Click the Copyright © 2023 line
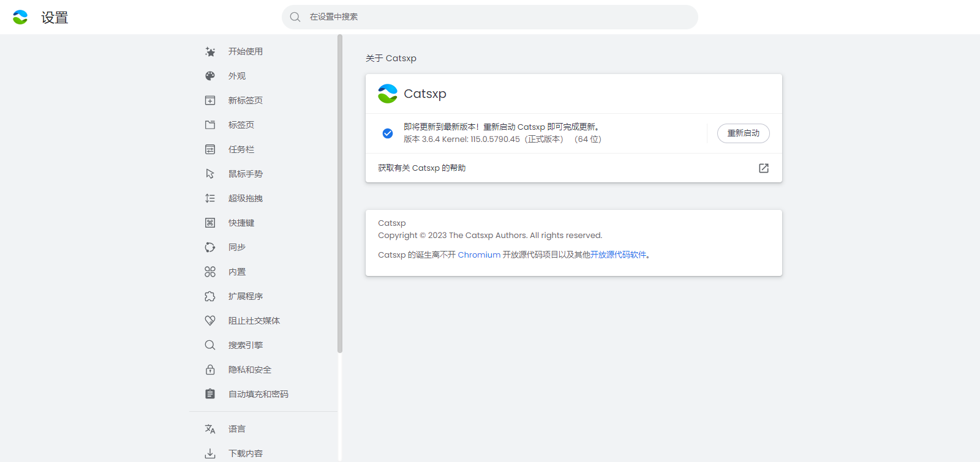 pos(490,236)
